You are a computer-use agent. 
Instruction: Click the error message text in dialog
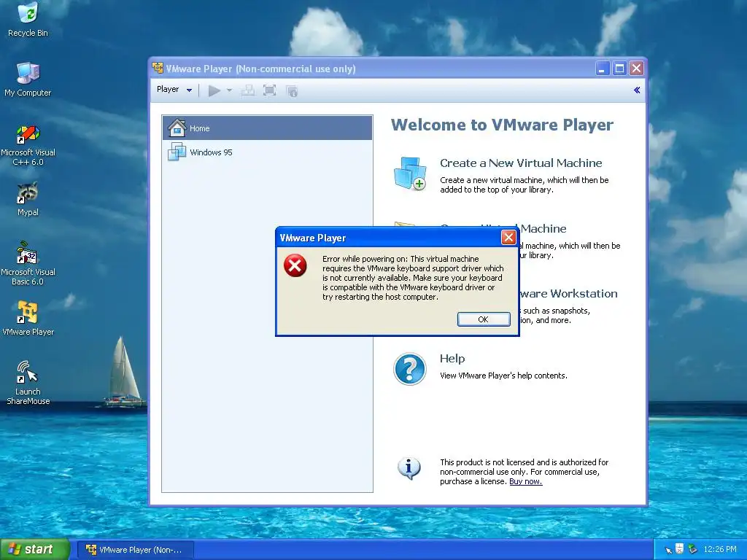pos(413,278)
